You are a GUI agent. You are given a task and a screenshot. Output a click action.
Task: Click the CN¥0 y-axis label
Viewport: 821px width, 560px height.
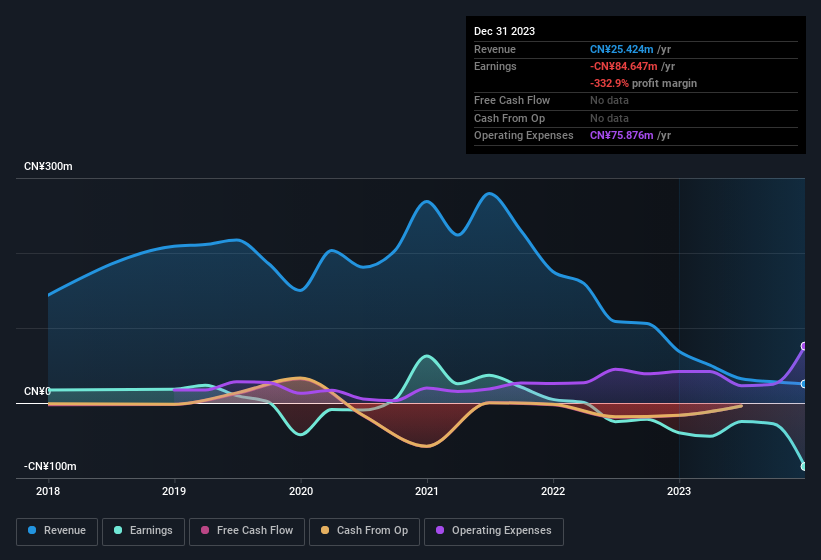[37, 391]
